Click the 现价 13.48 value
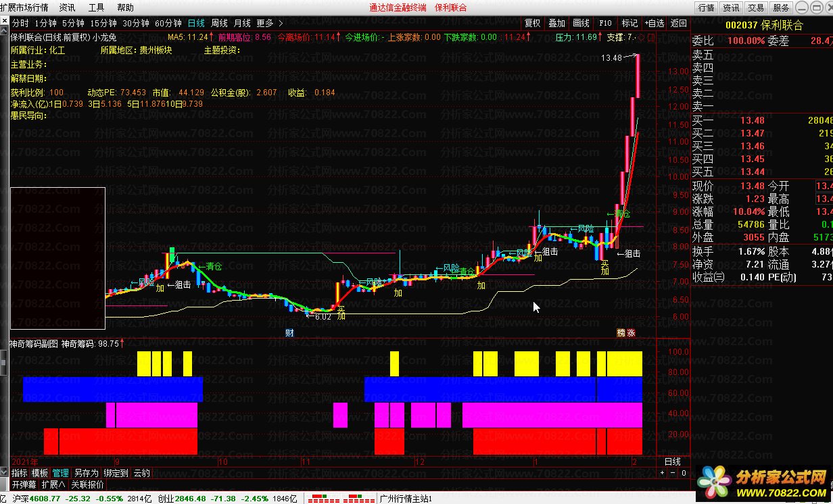 point(752,186)
